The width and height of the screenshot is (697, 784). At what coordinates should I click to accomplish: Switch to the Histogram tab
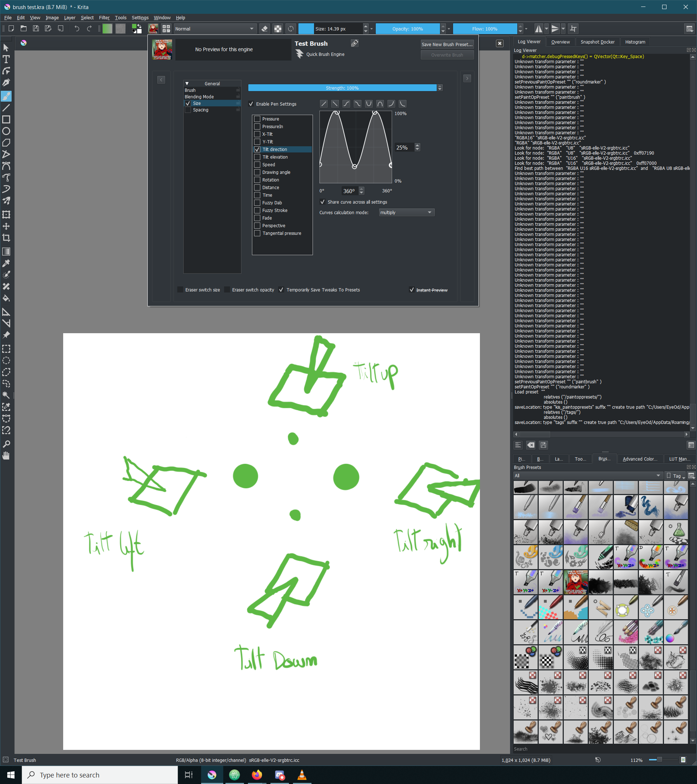click(x=635, y=42)
